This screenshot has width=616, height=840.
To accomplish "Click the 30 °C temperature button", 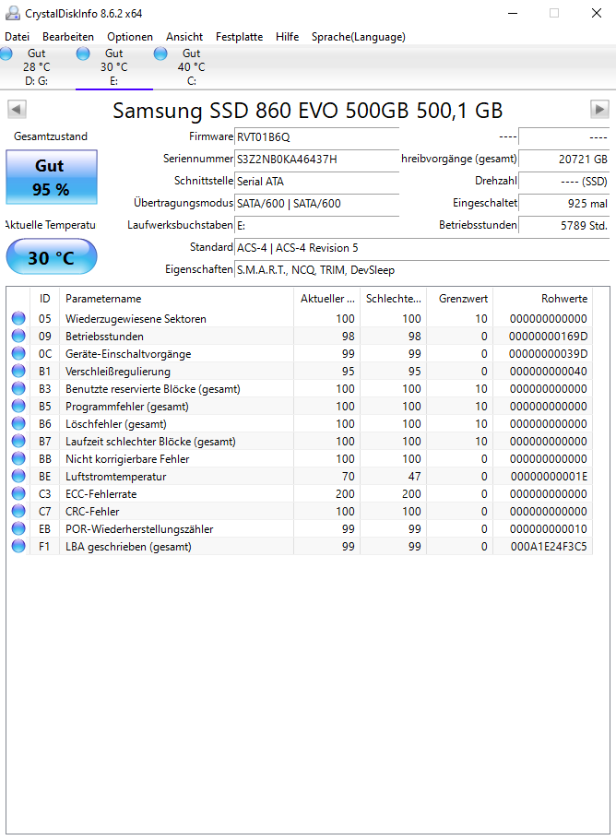I will click(x=52, y=256).
